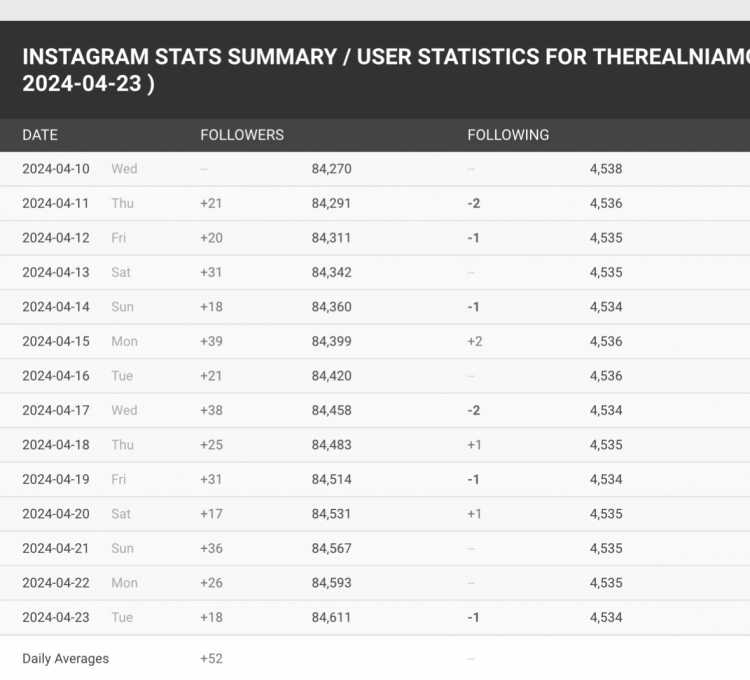Select the 2024-04-16 date entry
This screenshot has height=680, width=750.
point(56,375)
